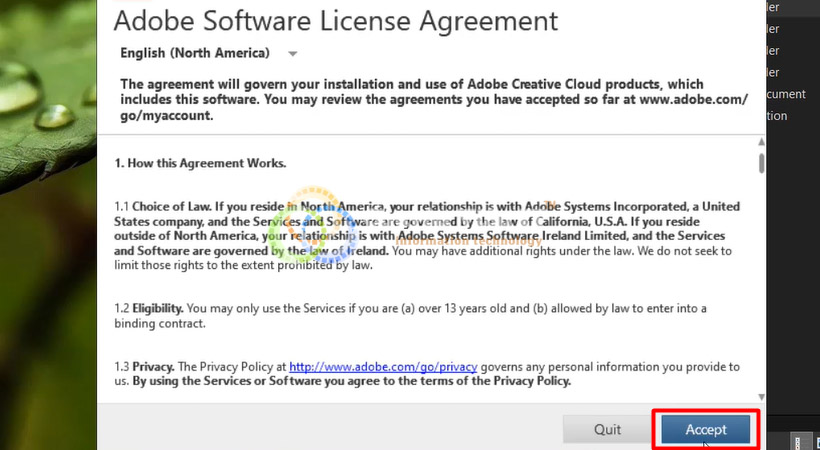Click the license text scroll-down arrow
This screenshot has height=450, width=820.
[x=762, y=395]
